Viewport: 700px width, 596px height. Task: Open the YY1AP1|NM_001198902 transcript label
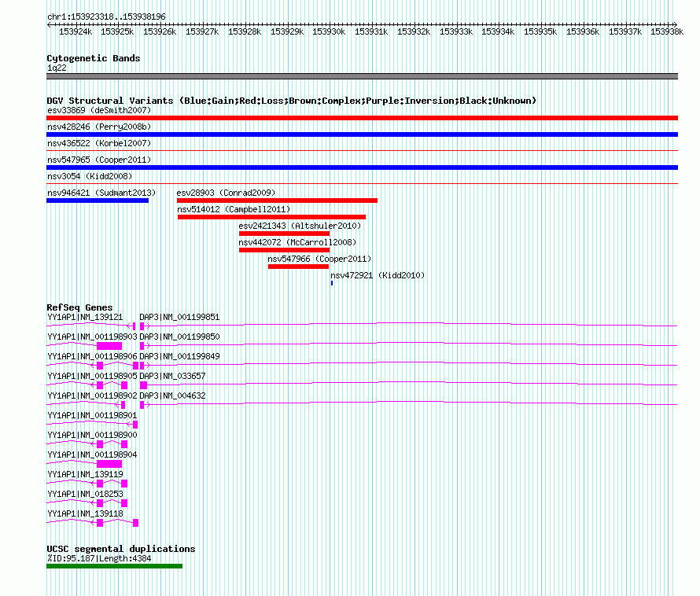coord(92,395)
